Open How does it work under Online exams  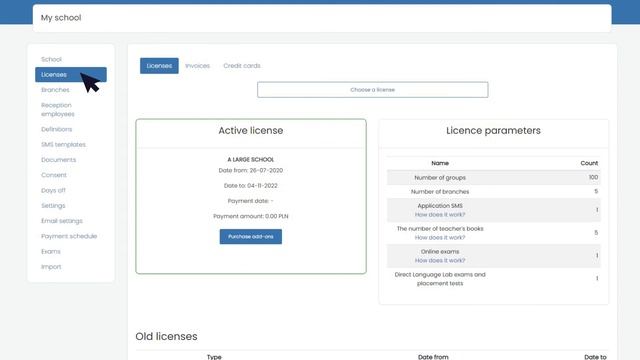[x=440, y=260]
